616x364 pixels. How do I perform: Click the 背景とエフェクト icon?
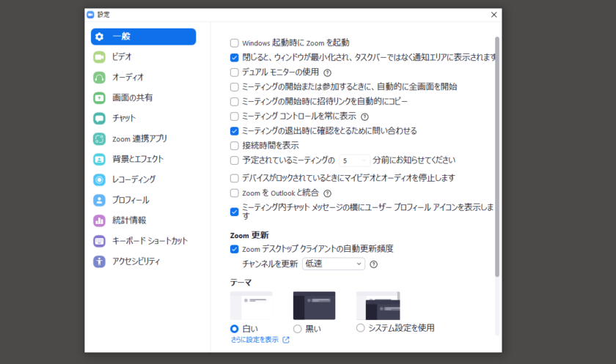point(100,159)
